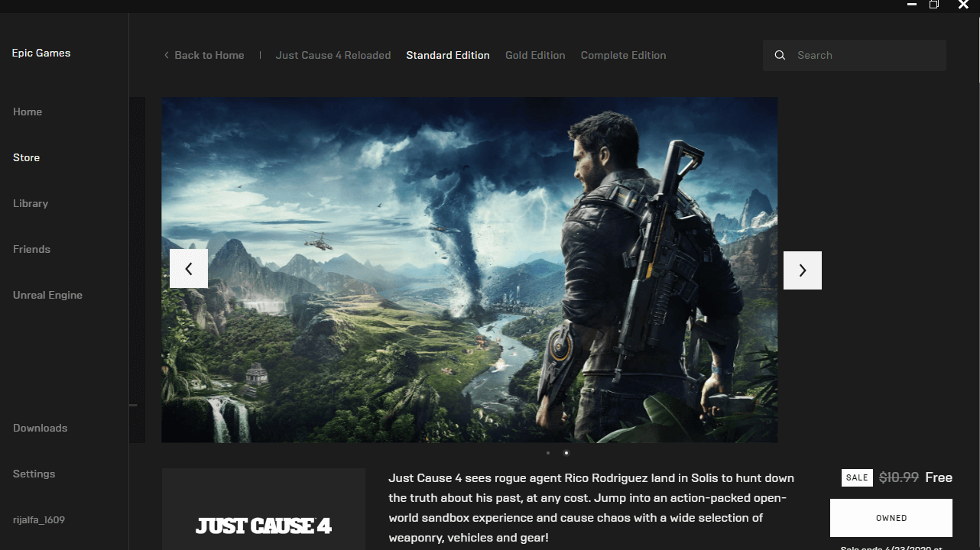Open Unreal Engine in the sidebar
Image resolution: width=980 pixels, height=550 pixels.
tap(47, 296)
